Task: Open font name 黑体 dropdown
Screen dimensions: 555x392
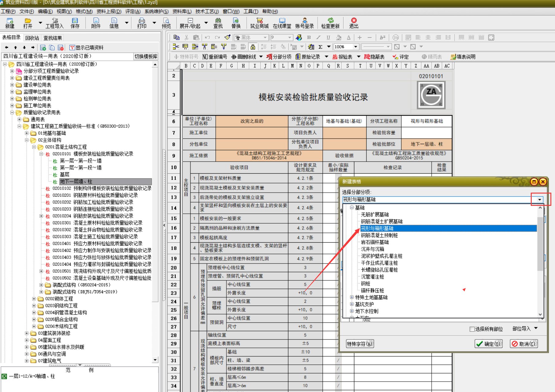Action: (x=265, y=37)
